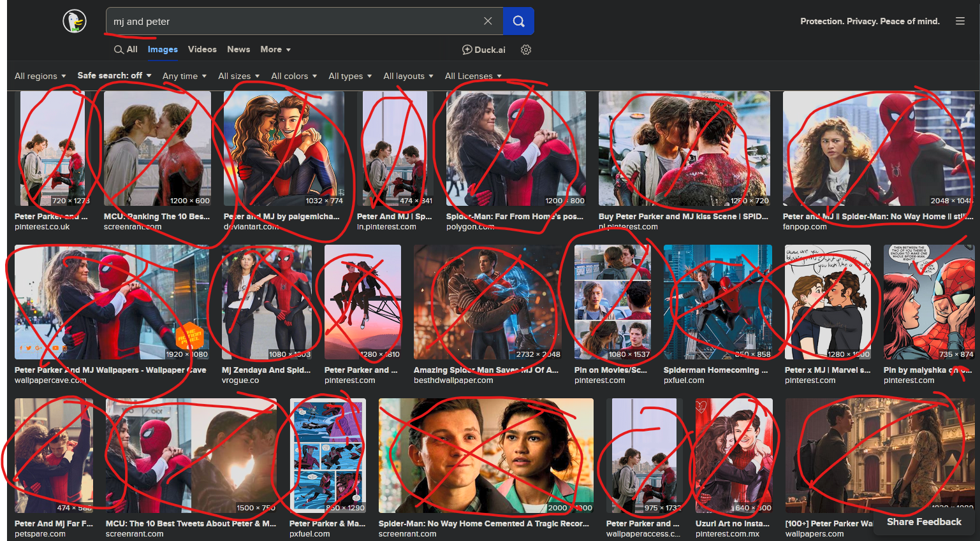980x541 pixels.
Task: Click the besthdwallpaper.com source link
Action: (x=453, y=380)
